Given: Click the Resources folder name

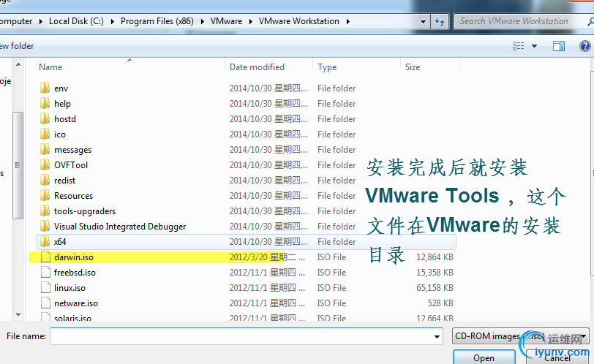Looking at the screenshot, I should (73, 196).
